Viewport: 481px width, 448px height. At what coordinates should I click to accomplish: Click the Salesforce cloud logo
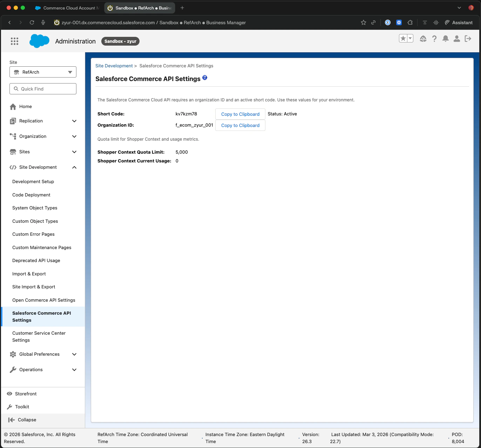point(39,41)
